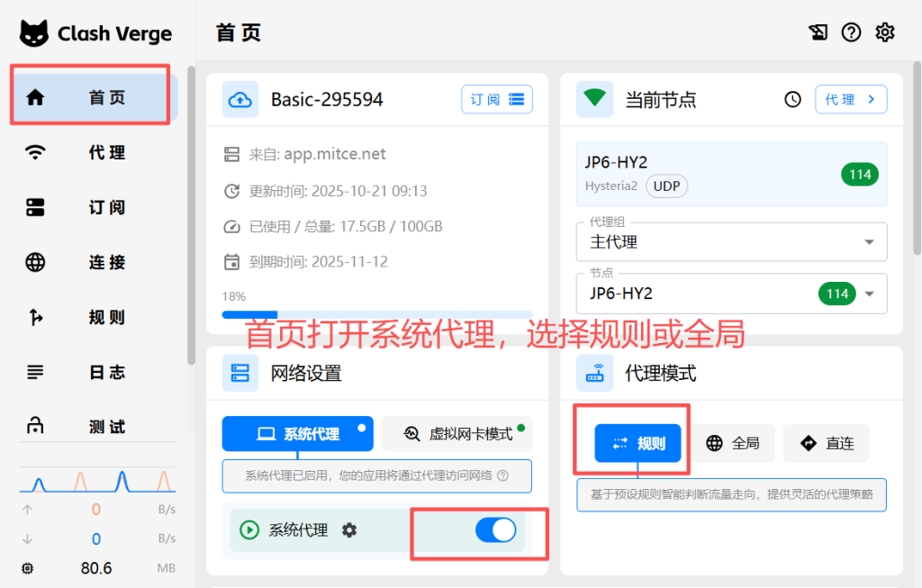Click the icon left of help
922x588 pixels.
tap(818, 32)
